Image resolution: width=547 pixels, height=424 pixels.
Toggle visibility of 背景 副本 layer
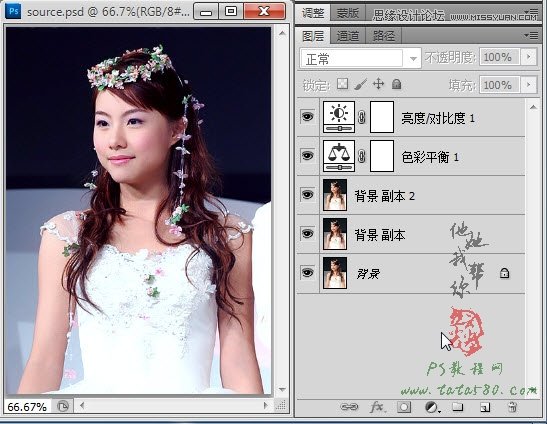307,234
